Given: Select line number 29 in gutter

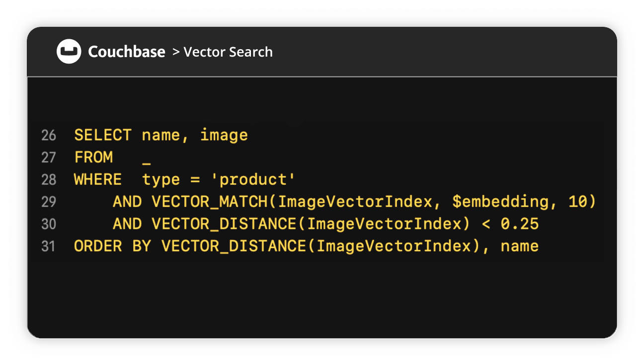Looking at the screenshot, I should point(49,202).
